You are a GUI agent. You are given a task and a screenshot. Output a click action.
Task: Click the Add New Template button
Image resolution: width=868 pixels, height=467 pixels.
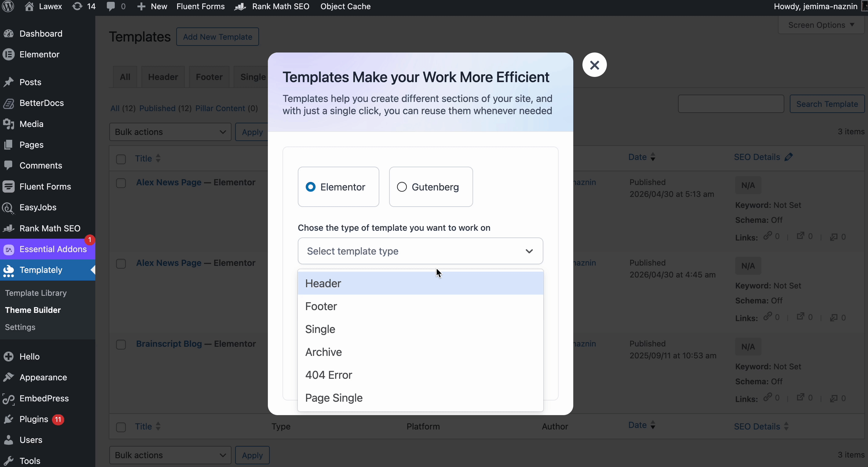coord(217,37)
